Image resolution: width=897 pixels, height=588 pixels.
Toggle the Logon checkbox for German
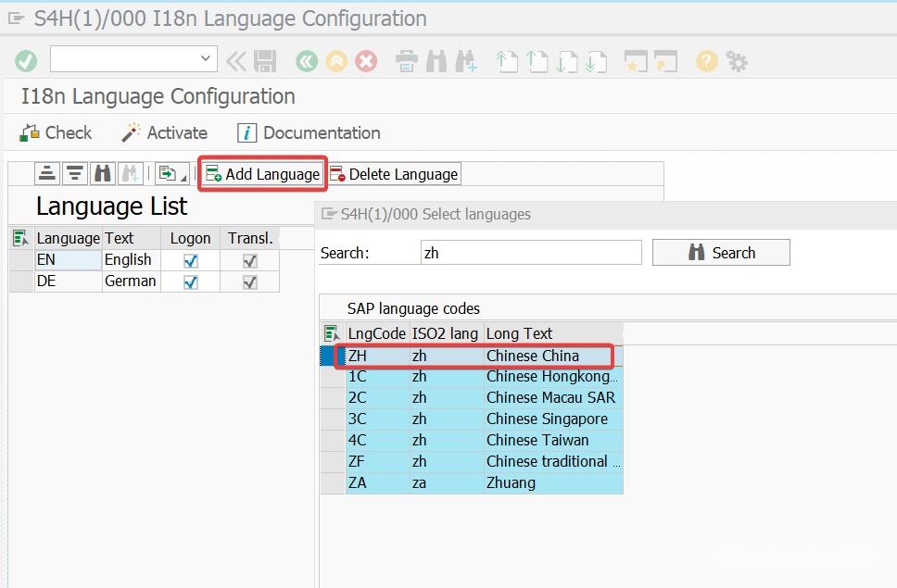point(189,281)
